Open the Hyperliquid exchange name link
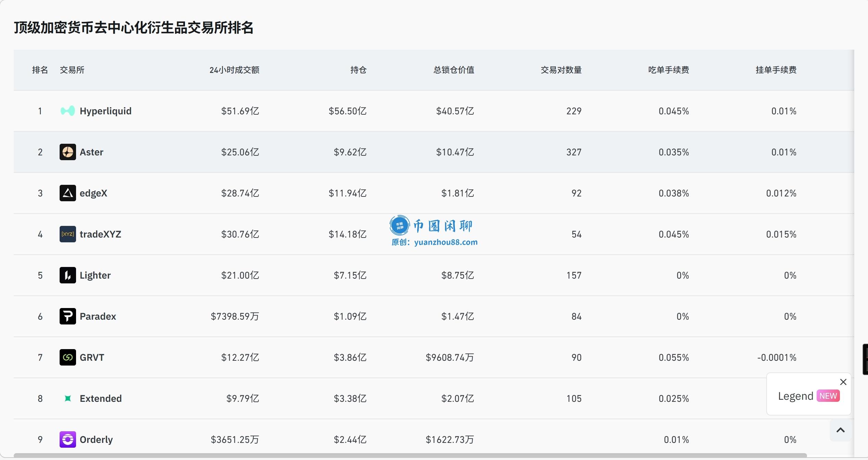The image size is (868, 460). point(106,111)
